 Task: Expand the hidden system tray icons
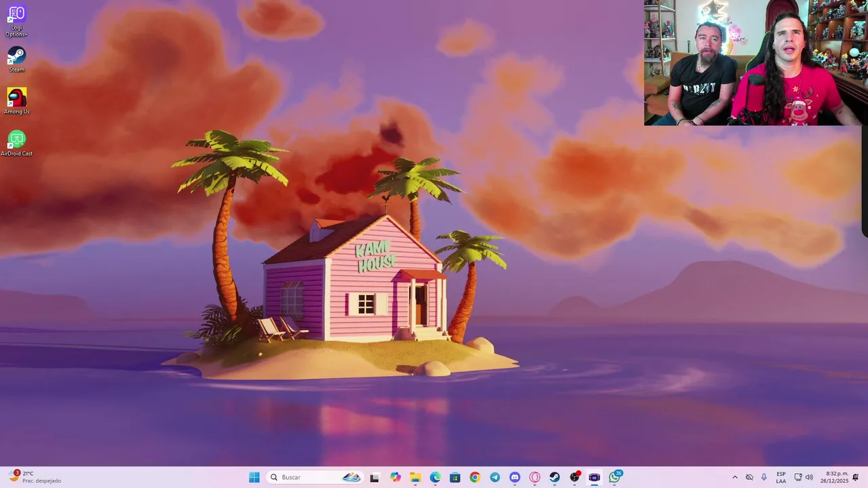734,477
